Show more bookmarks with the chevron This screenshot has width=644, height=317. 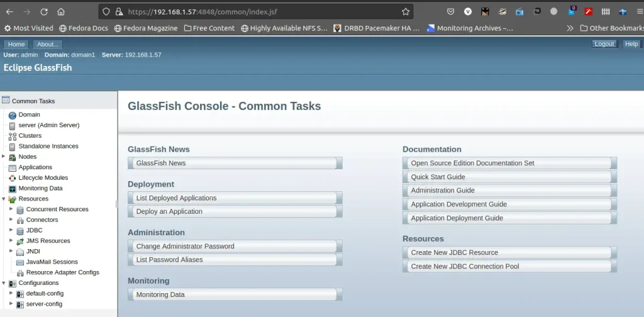570,28
